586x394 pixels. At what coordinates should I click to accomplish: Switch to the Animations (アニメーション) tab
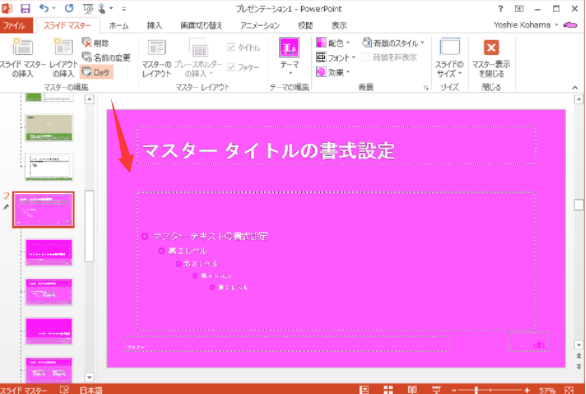click(260, 25)
